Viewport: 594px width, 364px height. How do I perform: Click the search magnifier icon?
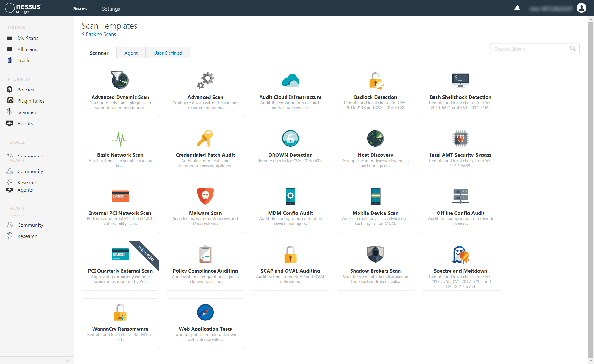(x=573, y=49)
